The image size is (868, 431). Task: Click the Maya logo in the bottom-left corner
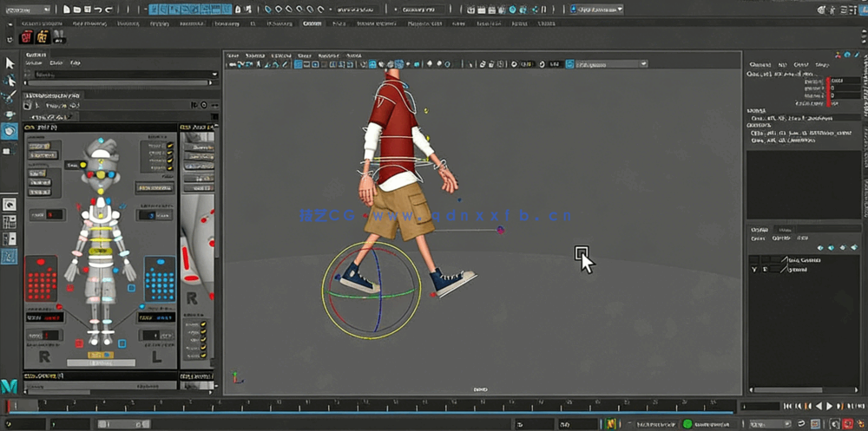tap(10, 386)
